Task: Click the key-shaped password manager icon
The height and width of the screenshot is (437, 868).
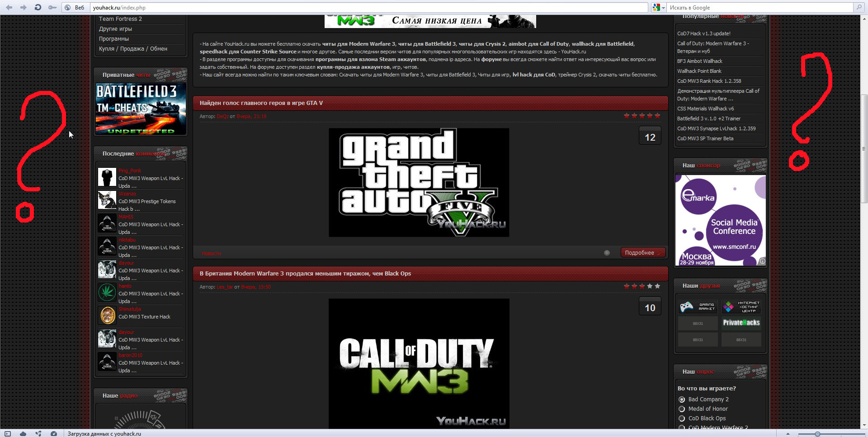Action: [x=52, y=7]
